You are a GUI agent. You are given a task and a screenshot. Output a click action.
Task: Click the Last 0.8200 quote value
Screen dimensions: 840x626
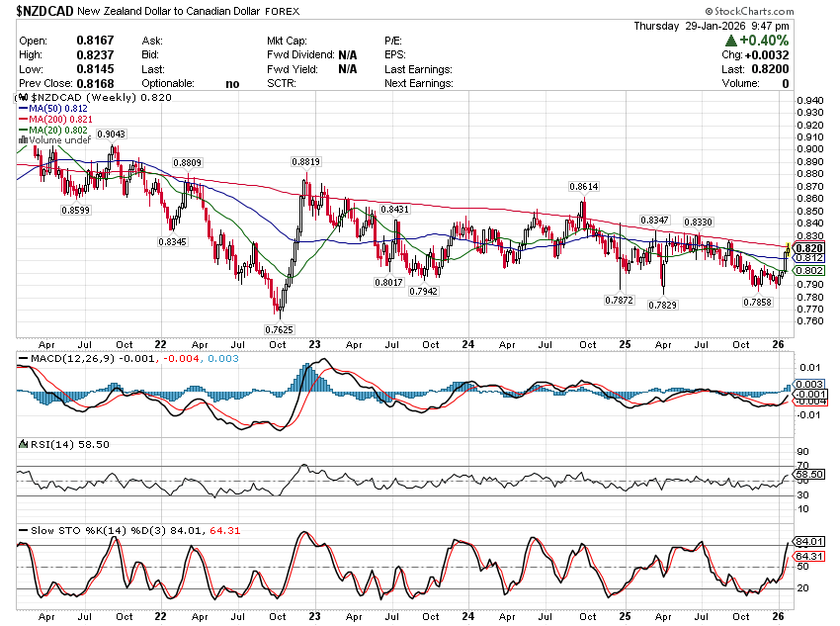pyautogui.click(x=772, y=69)
